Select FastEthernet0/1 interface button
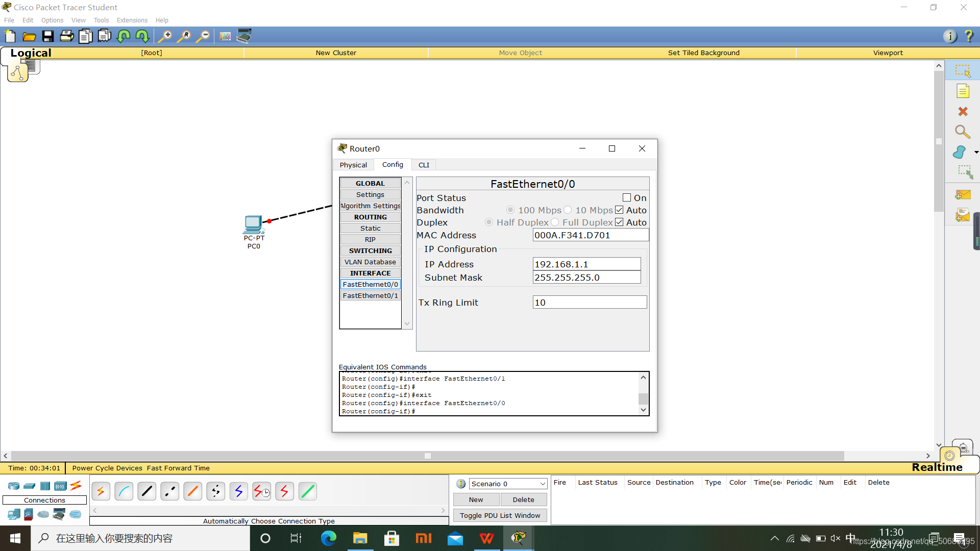The height and width of the screenshot is (551, 980). coord(370,295)
